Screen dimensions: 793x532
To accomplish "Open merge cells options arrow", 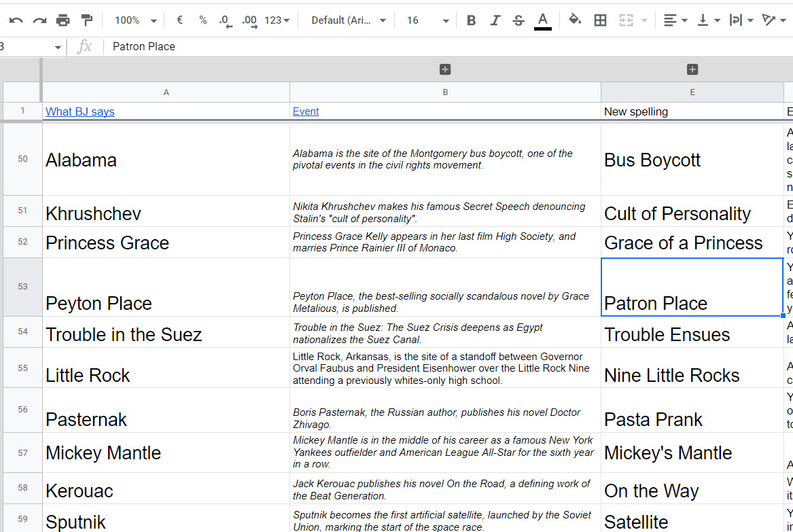I will 644,21.
